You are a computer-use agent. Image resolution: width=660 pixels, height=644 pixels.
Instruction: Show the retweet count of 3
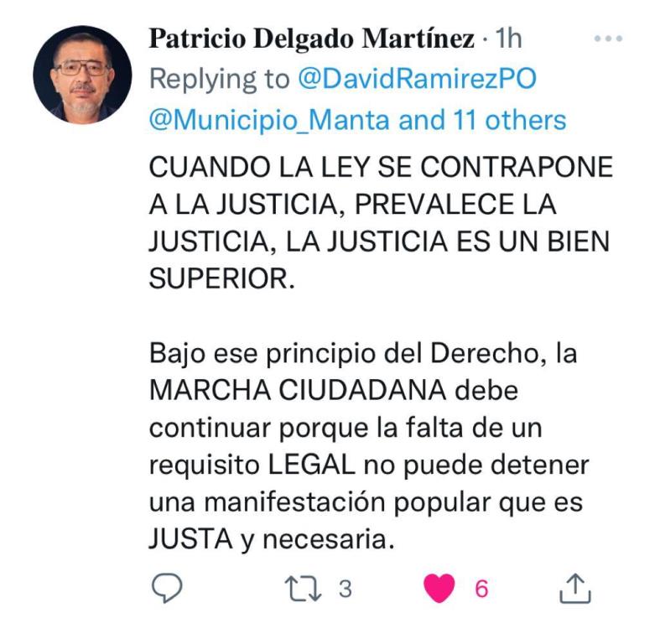(346, 588)
